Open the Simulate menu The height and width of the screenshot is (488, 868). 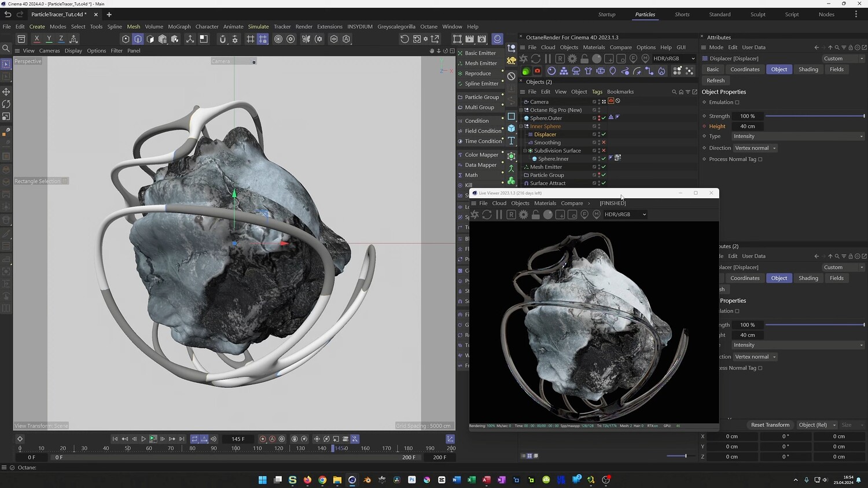coord(258,27)
